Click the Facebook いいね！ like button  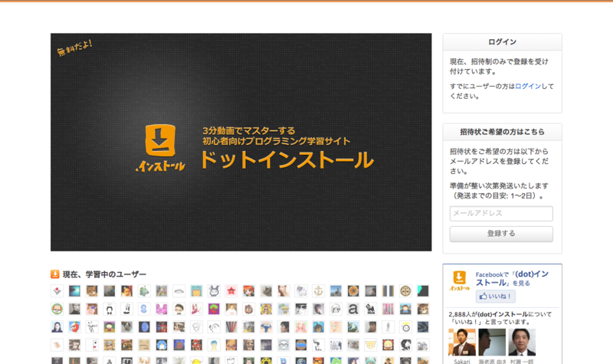[495, 297]
